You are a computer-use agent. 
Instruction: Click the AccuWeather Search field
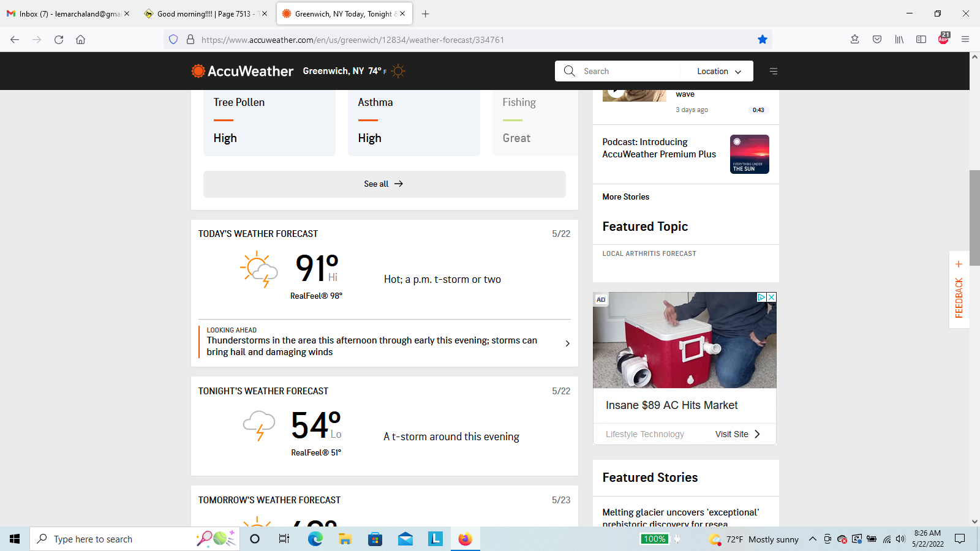[628, 71]
